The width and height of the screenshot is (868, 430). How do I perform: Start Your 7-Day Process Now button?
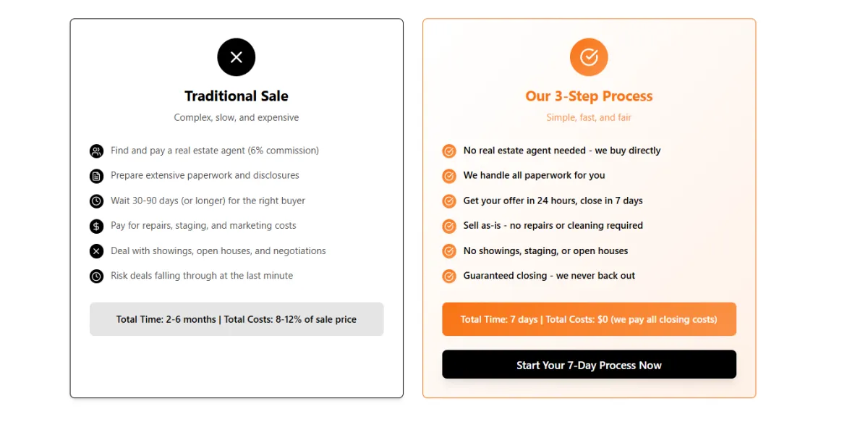click(x=589, y=365)
